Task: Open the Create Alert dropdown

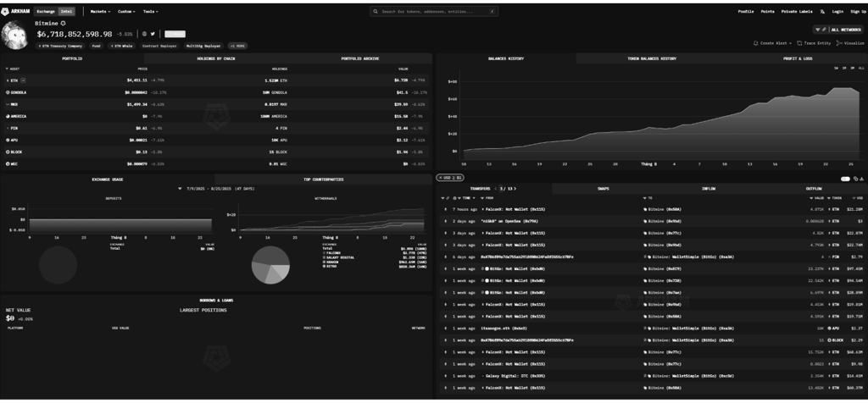Action: (x=773, y=43)
